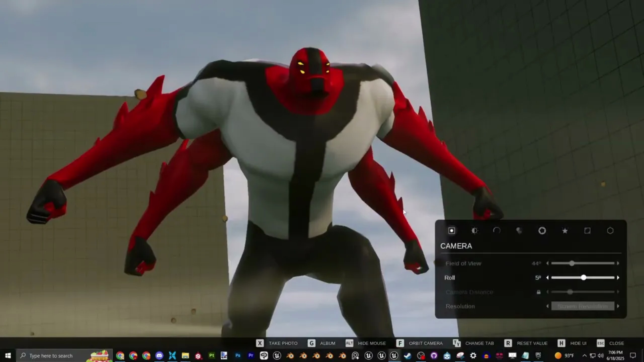
Task: Click the F key icon
Action: pos(400,343)
